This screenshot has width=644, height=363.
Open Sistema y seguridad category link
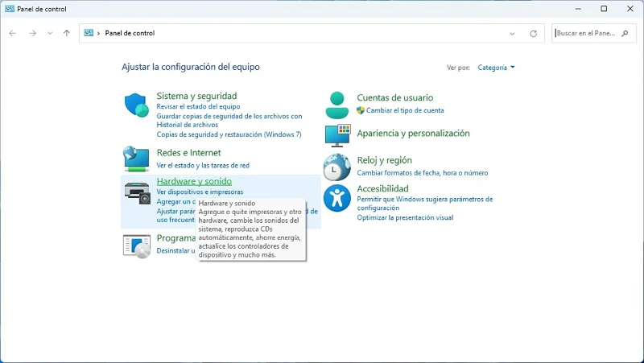point(196,96)
